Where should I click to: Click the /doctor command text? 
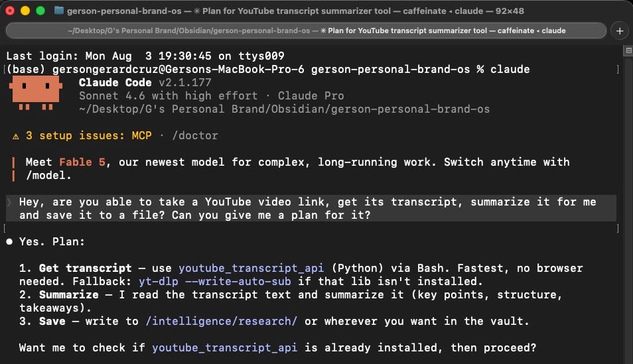(x=195, y=136)
